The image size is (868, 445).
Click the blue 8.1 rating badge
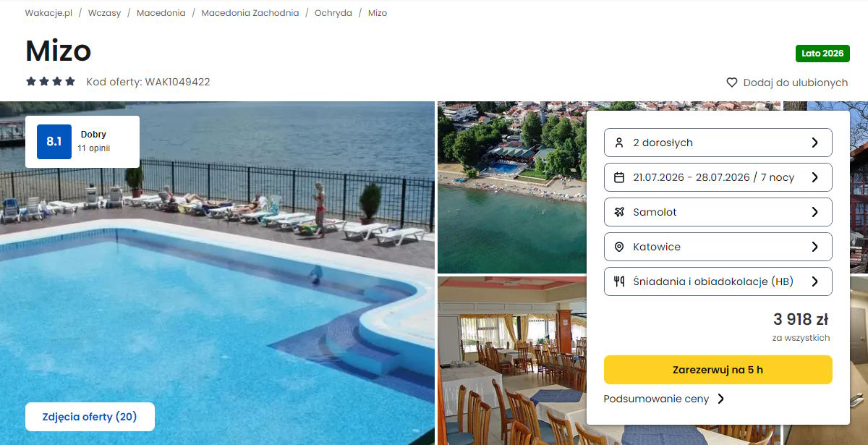point(54,142)
